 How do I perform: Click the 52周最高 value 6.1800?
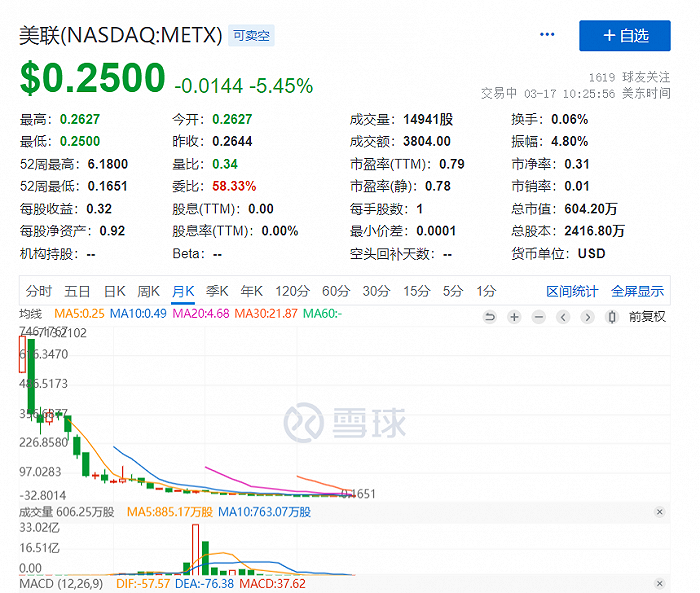tap(108, 164)
